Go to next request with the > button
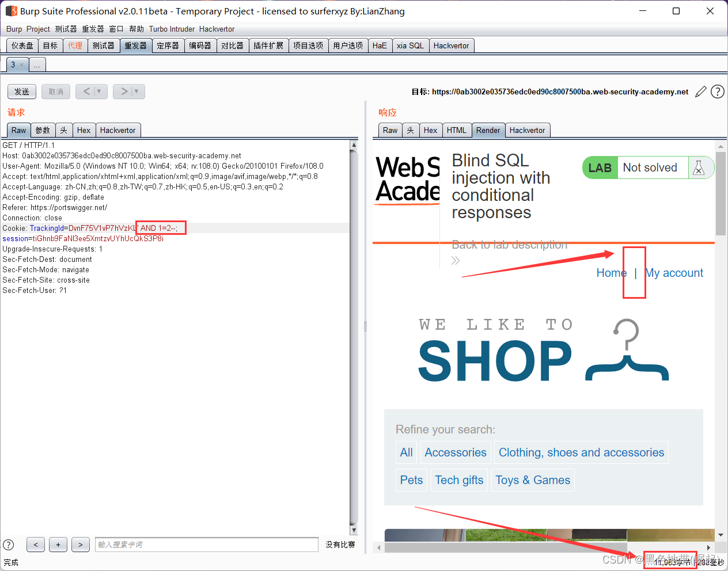Viewport: 728px width, 571px height. point(123,92)
